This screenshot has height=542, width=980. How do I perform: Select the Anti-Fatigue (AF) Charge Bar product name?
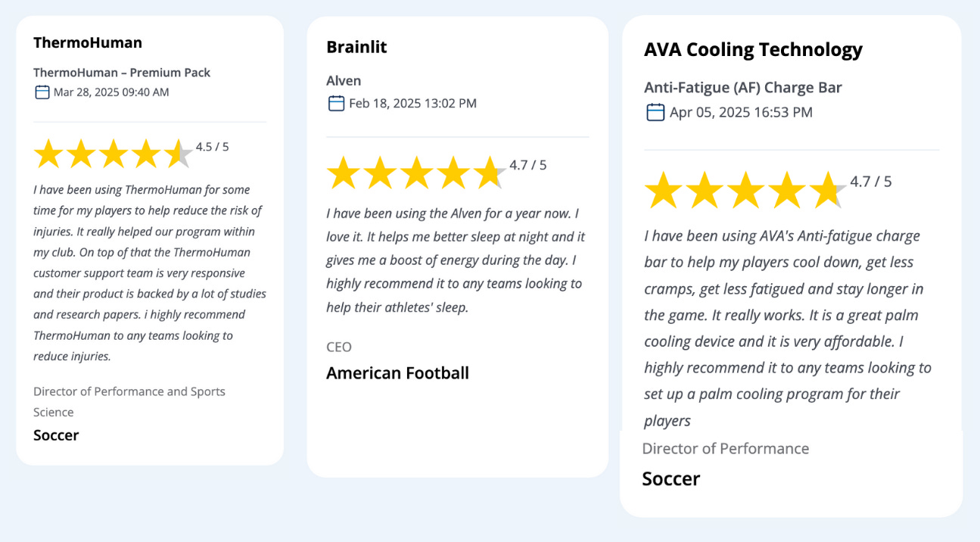pyautogui.click(x=742, y=88)
